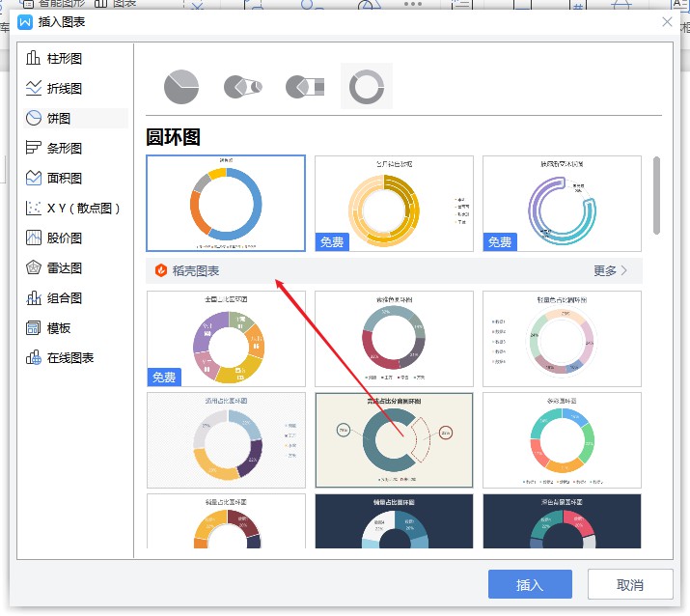Select the X Y (散点图) scatter category
This screenshot has width=690, height=616.
(75, 209)
